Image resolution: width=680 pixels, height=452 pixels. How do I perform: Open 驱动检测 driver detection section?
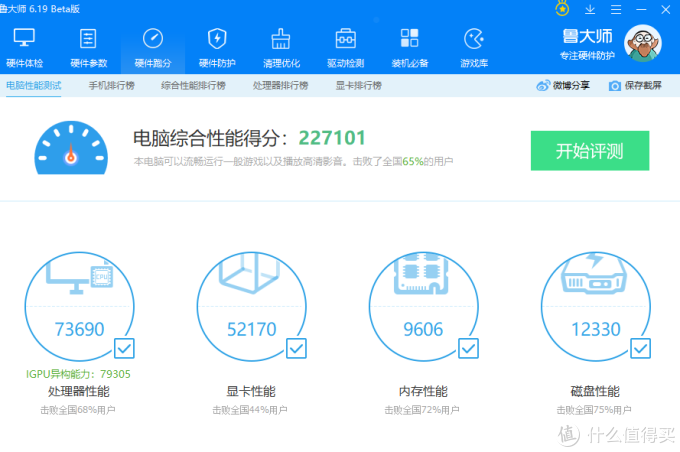[x=345, y=48]
